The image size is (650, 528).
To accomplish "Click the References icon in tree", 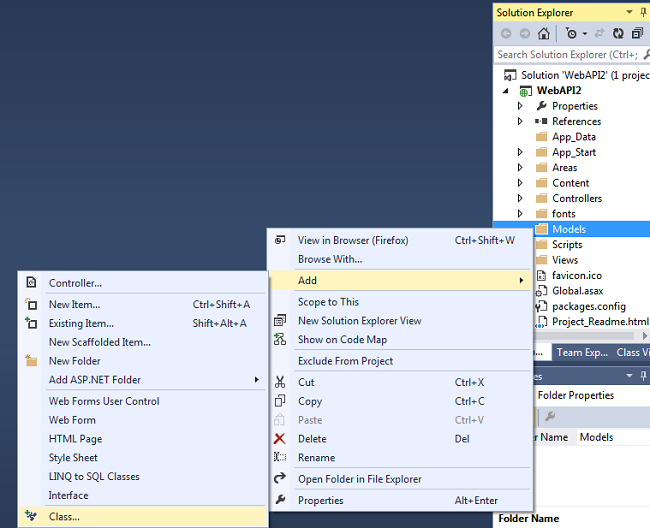I will pyautogui.click(x=541, y=121).
